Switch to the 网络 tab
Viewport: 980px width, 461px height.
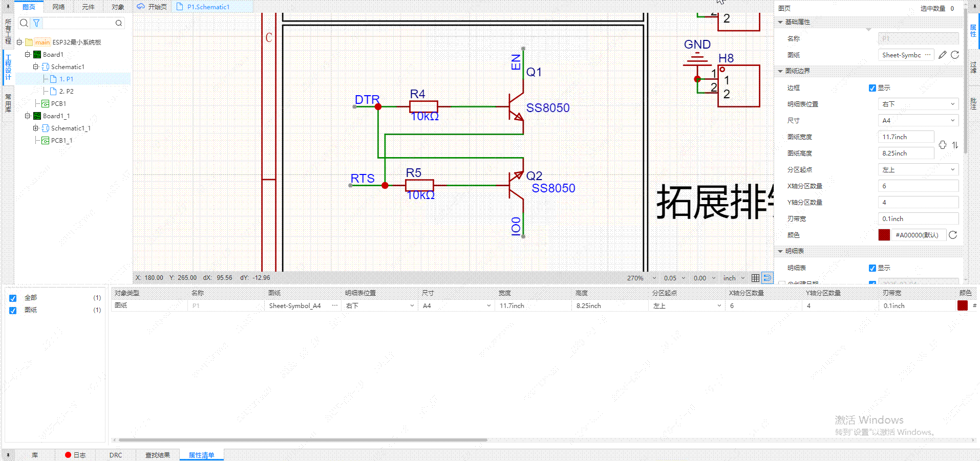point(58,7)
